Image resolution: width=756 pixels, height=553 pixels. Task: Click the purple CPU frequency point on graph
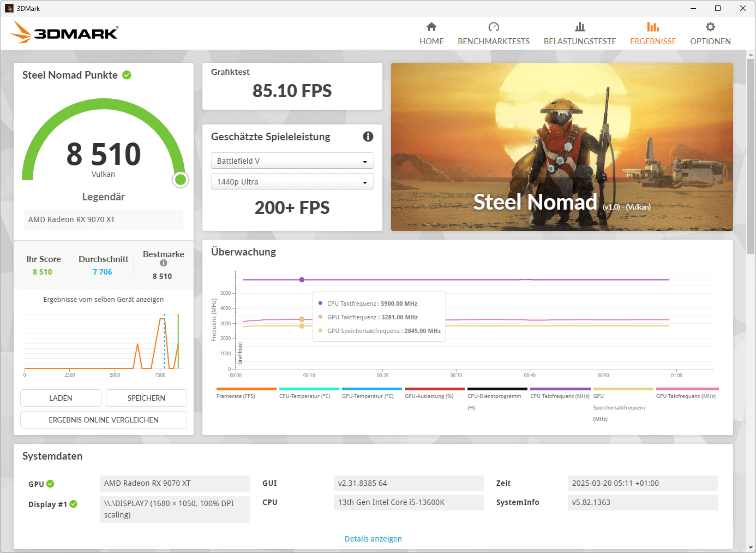[x=302, y=280]
